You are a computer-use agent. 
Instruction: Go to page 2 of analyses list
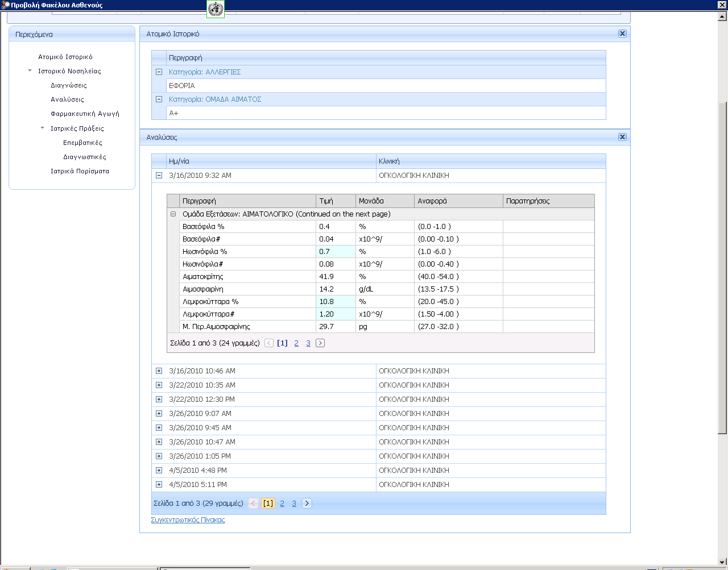tap(282, 504)
